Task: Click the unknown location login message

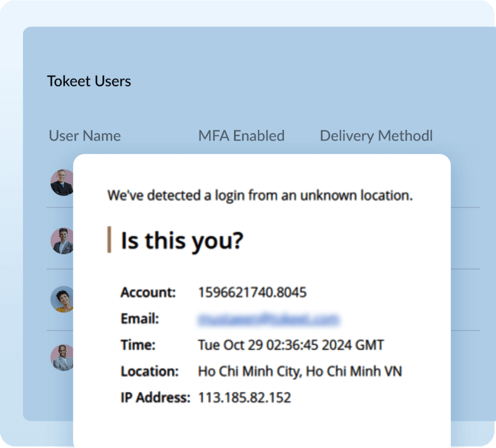Action: (x=260, y=195)
